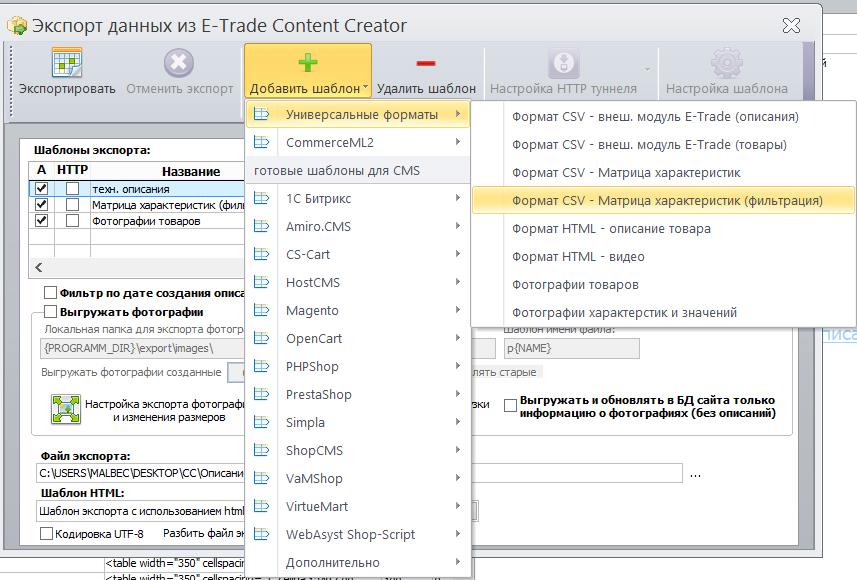The image size is (857, 580).
Task: Click the icon beside Универсальные форматы
Action: (262, 114)
